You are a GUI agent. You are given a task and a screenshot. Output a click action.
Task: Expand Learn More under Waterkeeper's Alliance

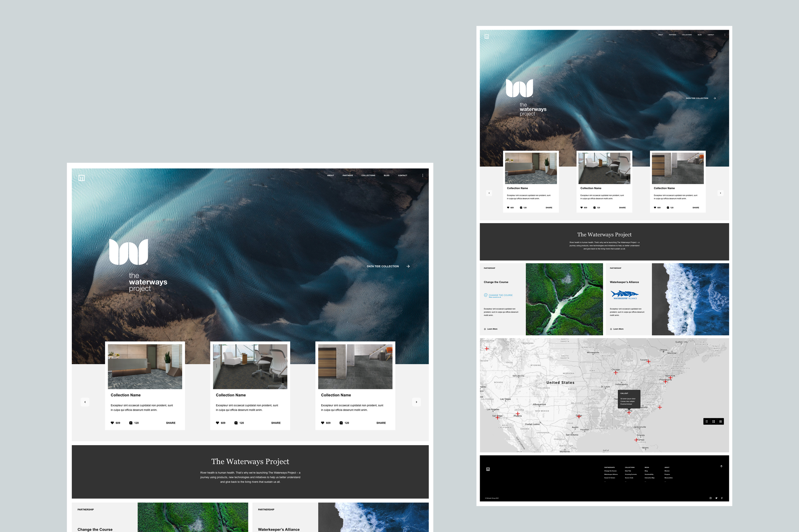[617, 329]
